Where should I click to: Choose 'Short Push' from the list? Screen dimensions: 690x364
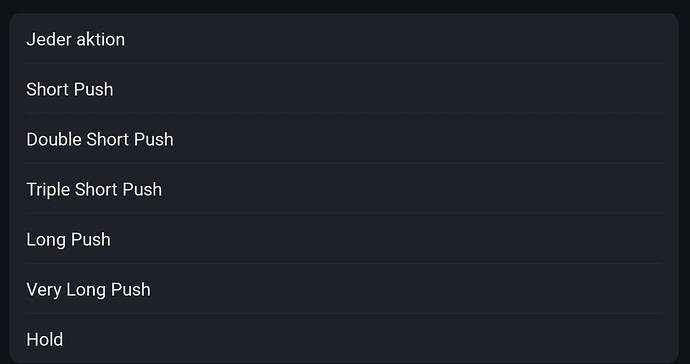344,89
